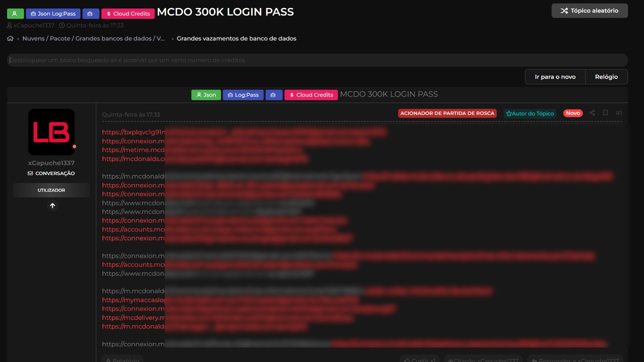Jump to new posts with Ir para o novo

click(555, 77)
